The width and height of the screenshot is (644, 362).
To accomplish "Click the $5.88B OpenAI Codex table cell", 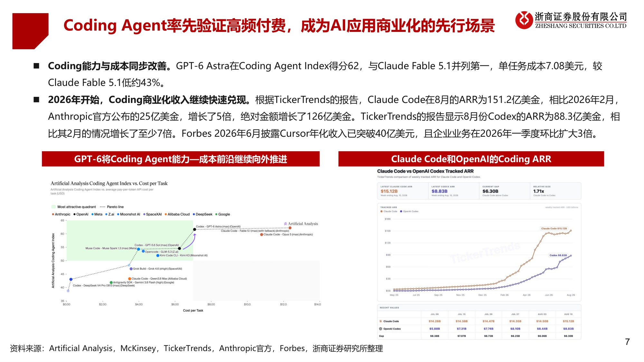I will point(435,329).
